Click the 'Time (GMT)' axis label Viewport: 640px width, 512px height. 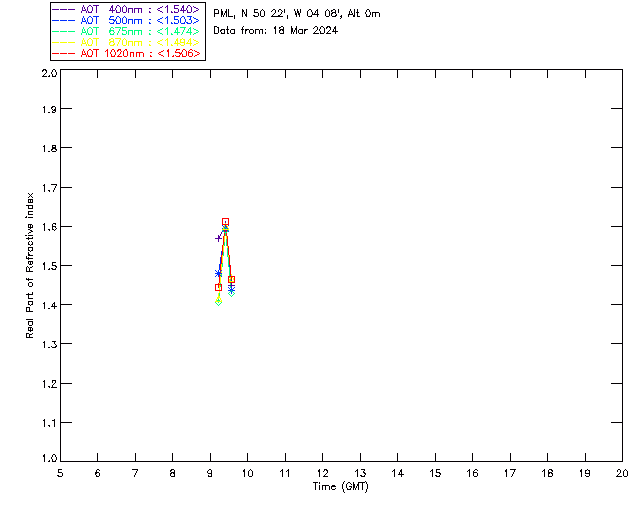tap(340, 487)
